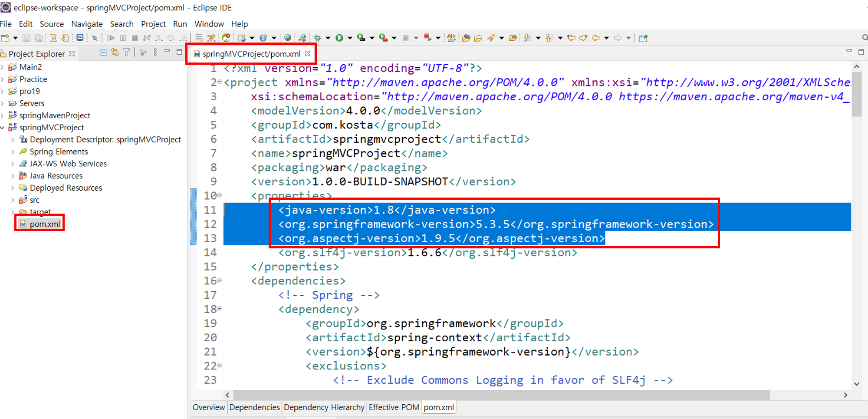Expand the Main2 project
The width and height of the screenshot is (868, 419).
coord(3,67)
